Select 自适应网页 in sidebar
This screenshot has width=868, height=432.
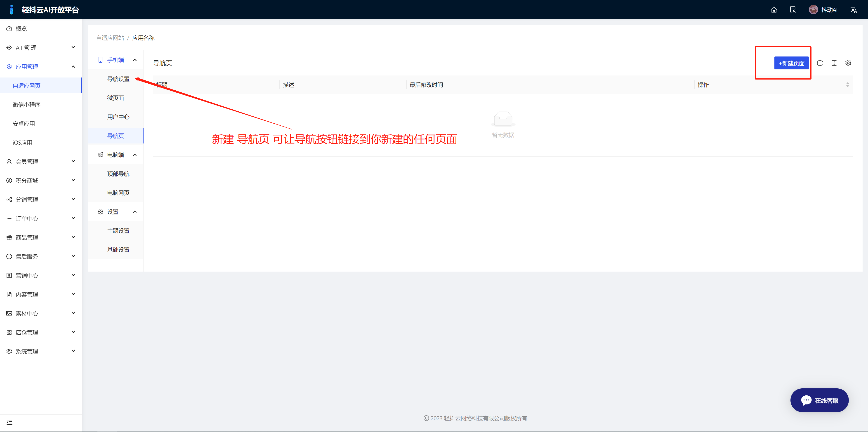[41, 86]
